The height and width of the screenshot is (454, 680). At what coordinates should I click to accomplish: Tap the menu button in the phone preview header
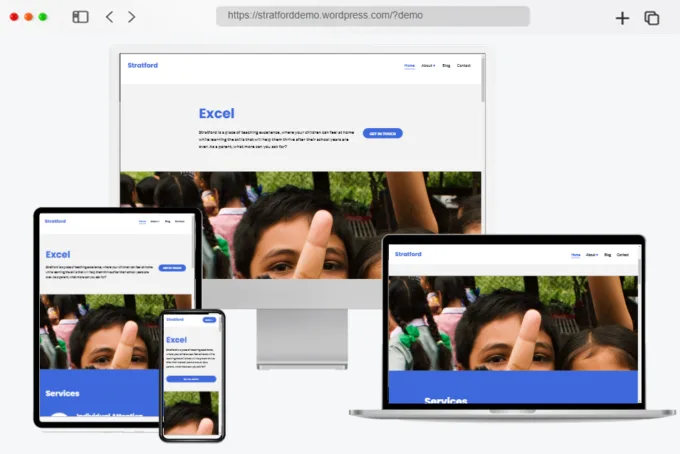tap(209, 320)
